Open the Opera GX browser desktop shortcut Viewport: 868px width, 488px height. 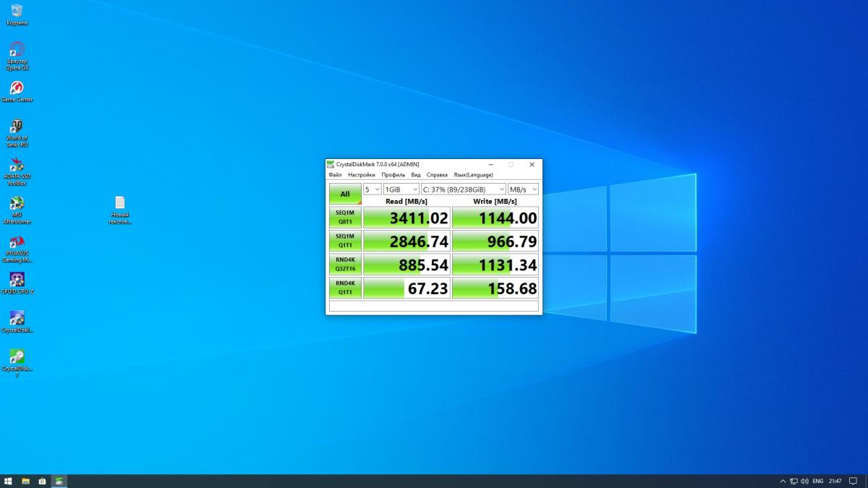tap(17, 51)
